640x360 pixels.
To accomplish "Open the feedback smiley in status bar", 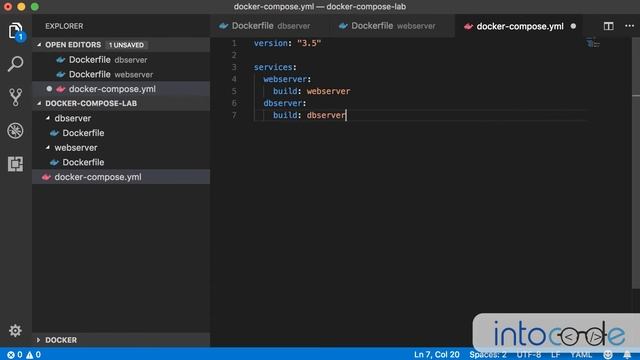I will coord(608,355).
